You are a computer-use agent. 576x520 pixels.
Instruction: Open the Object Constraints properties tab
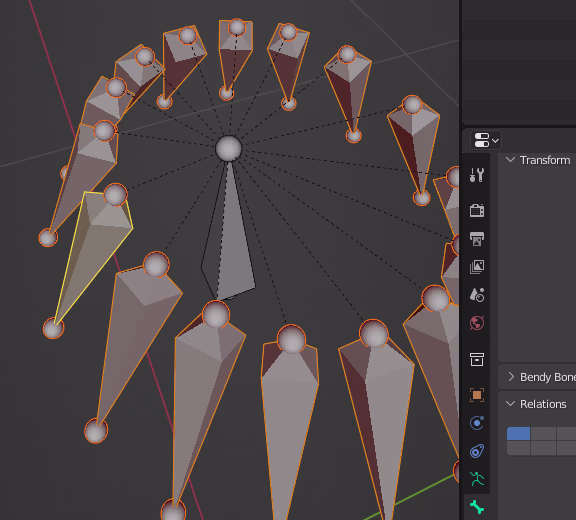click(477, 451)
